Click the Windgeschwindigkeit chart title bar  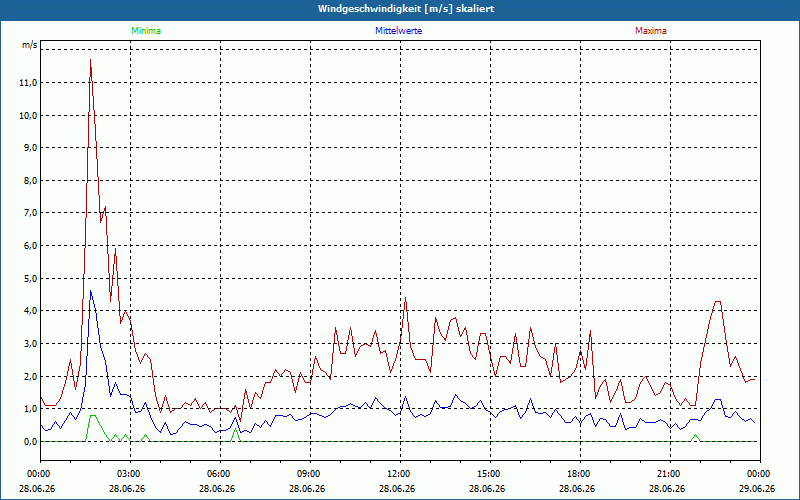click(400, 9)
